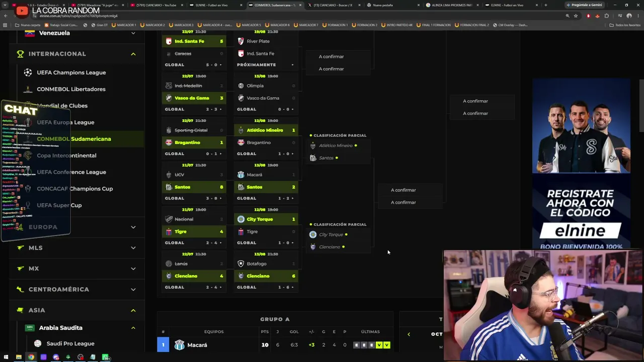Expand the River Plate Próximamente row arrow
Screen dimensions: 644x362
click(292, 65)
